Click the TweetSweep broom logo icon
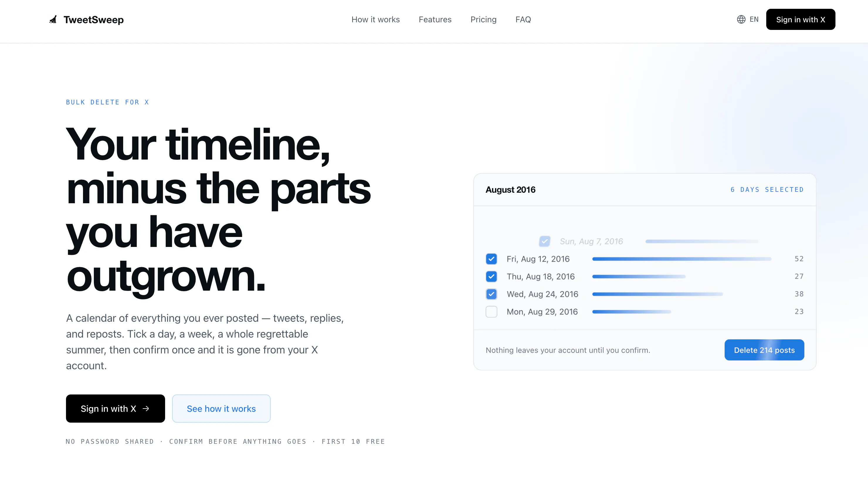This screenshot has height=498, width=868. [x=53, y=19]
